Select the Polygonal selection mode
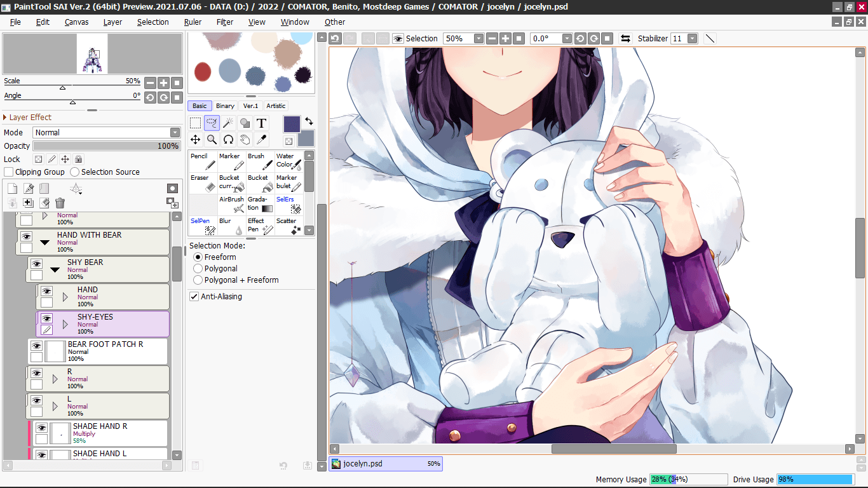This screenshot has height=488, width=868. tap(198, 269)
